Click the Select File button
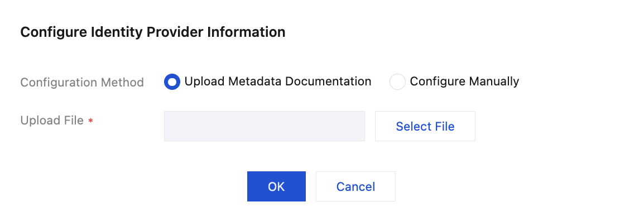 click(x=425, y=126)
